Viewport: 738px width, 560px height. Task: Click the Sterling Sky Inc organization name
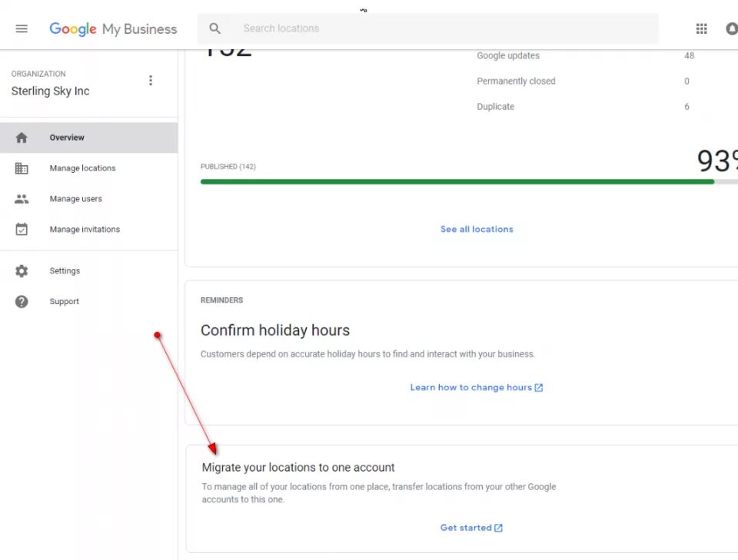[x=51, y=91]
